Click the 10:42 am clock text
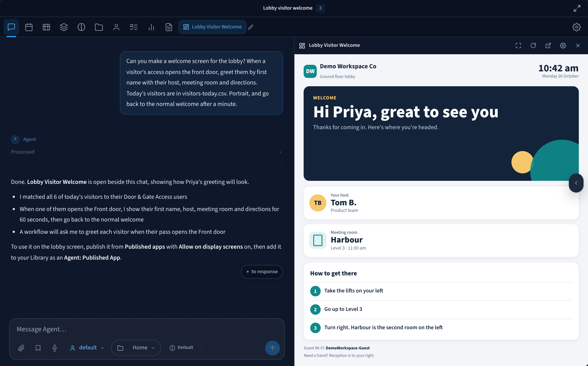588x366 pixels. click(558, 68)
